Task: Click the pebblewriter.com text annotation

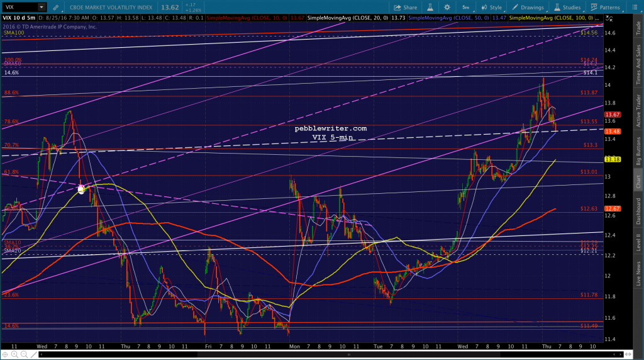Action: (x=331, y=128)
